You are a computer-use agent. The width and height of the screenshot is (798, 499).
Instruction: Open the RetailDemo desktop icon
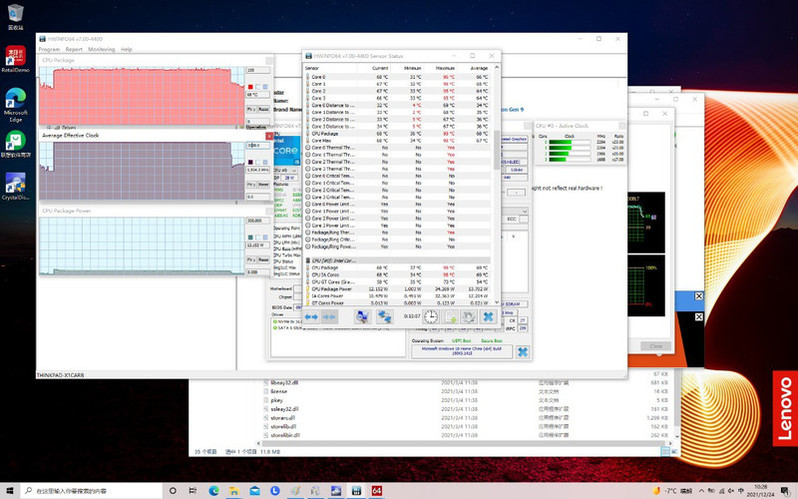coord(15,57)
